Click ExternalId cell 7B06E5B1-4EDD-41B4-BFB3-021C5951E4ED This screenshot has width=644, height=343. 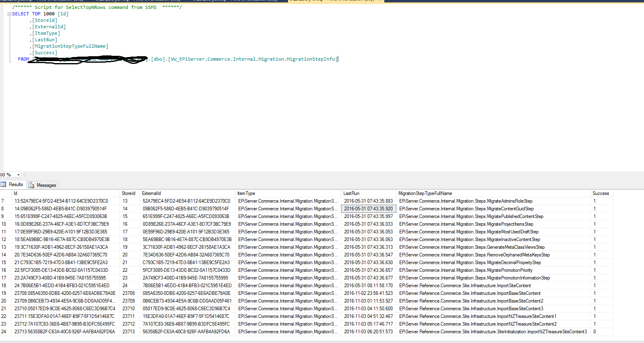pyautogui.click(x=188, y=286)
